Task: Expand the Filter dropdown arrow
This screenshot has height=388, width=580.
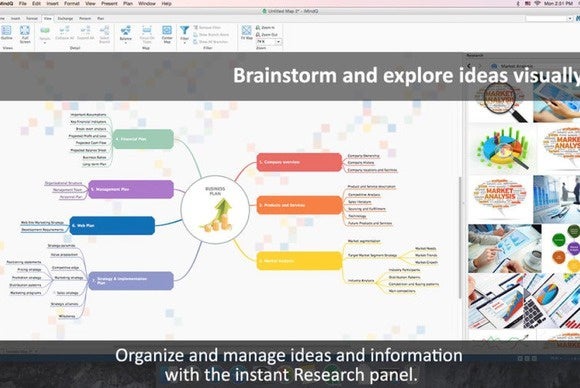Action: pyautogui.click(x=185, y=43)
